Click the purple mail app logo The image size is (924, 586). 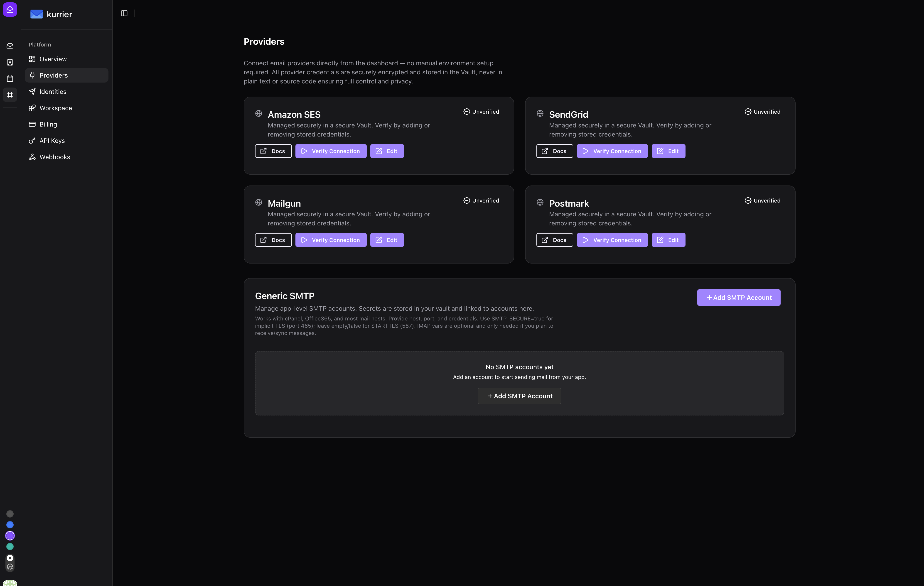pyautogui.click(x=10, y=10)
